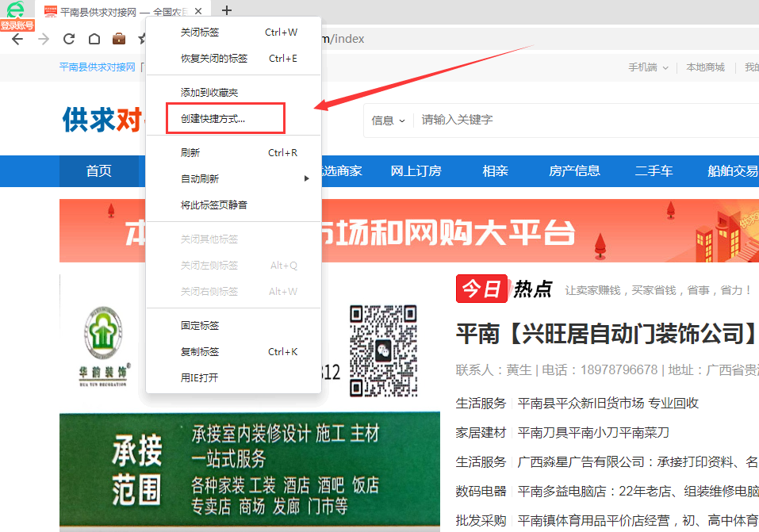Open the 信息 search category dropdown
759x532 pixels.
pos(388,121)
